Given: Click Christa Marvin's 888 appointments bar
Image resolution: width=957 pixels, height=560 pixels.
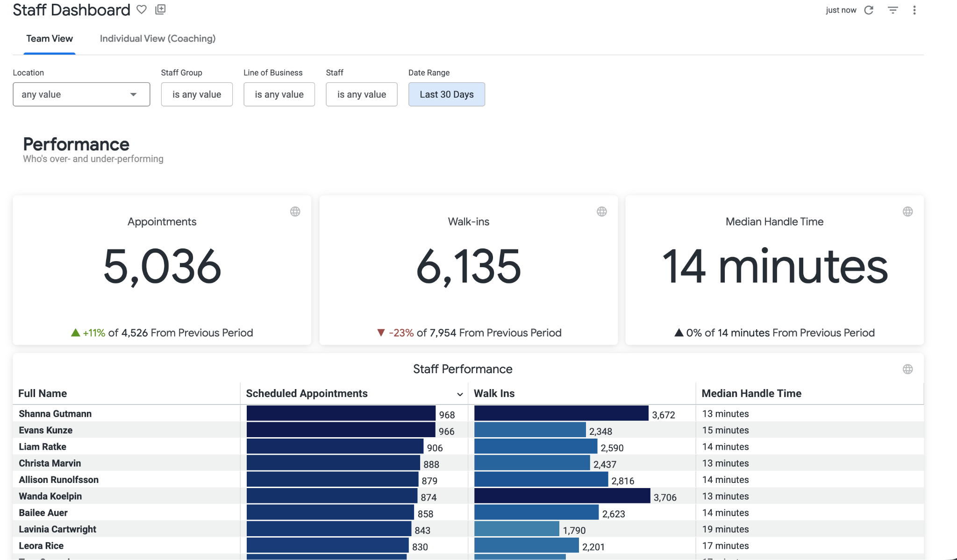Looking at the screenshot, I should click(x=333, y=463).
